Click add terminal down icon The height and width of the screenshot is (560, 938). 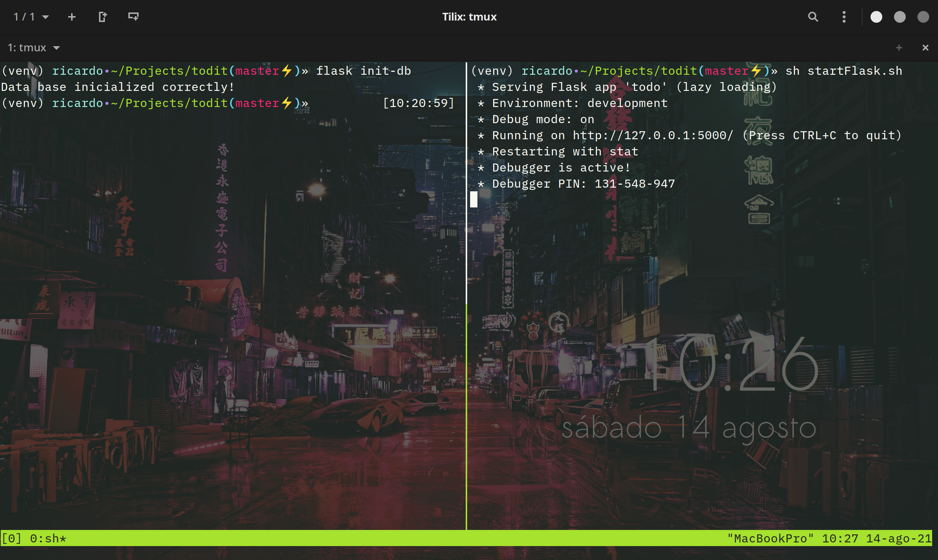(133, 17)
